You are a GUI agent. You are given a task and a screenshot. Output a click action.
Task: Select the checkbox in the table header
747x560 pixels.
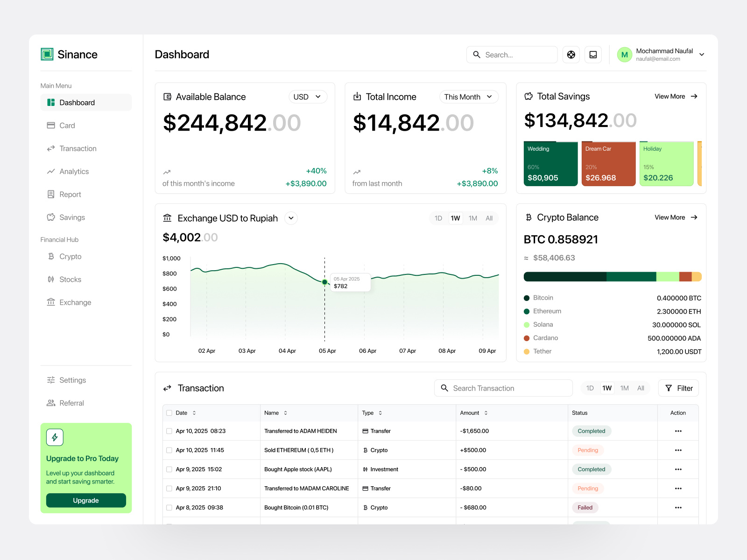[169, 413]
